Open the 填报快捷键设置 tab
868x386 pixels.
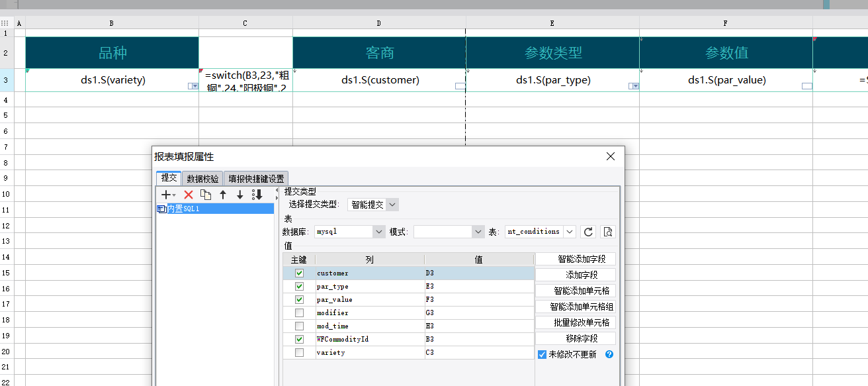coord(255,179)
